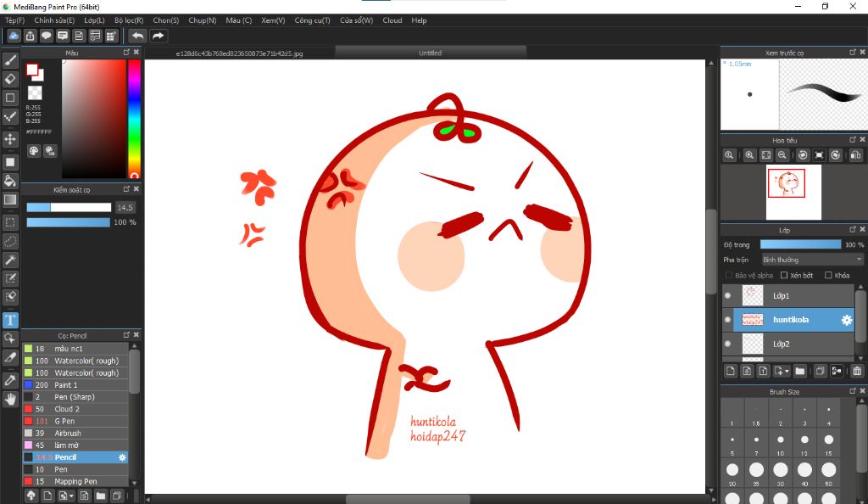Enable the Khóa lock checkbox

[828, 275]
